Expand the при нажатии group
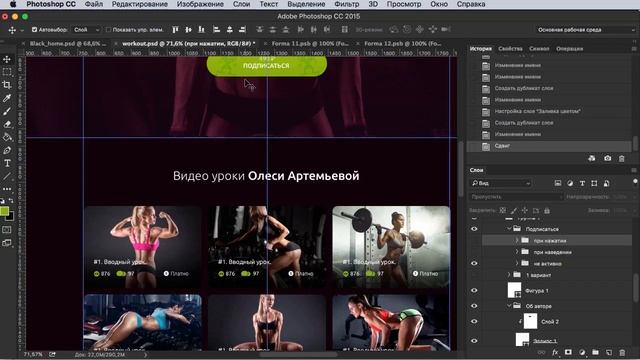Image resolution: width=640 pixels, height=360 pixels. (517, 240)
